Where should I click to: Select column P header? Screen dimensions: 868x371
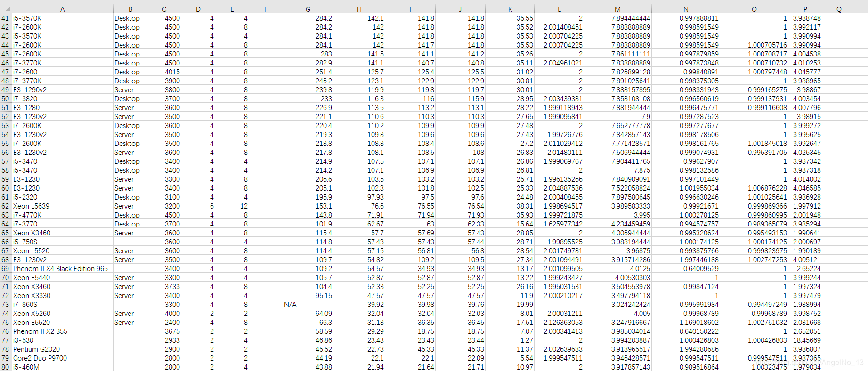(805, 9)
